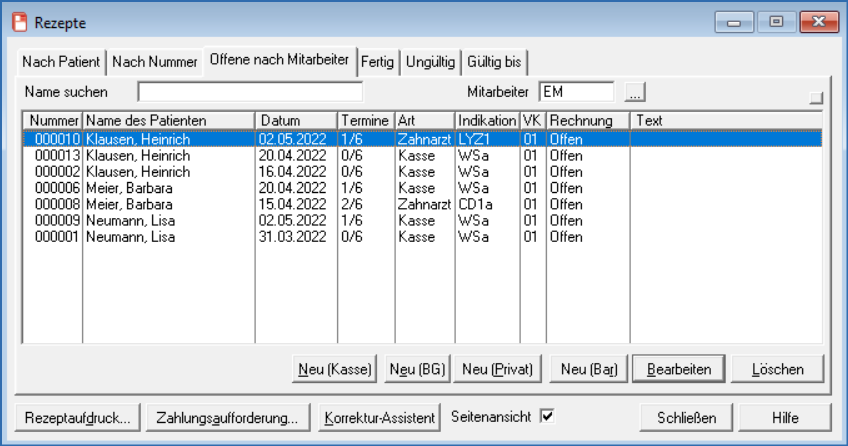Create new BG prescription with Neu (BG)

coord(415,369)
